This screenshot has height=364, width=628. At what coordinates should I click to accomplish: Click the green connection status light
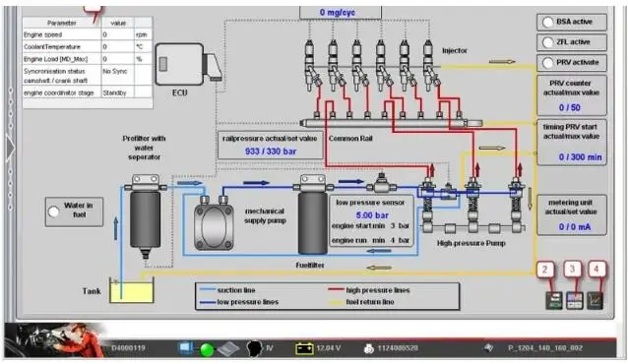point(207,349)
